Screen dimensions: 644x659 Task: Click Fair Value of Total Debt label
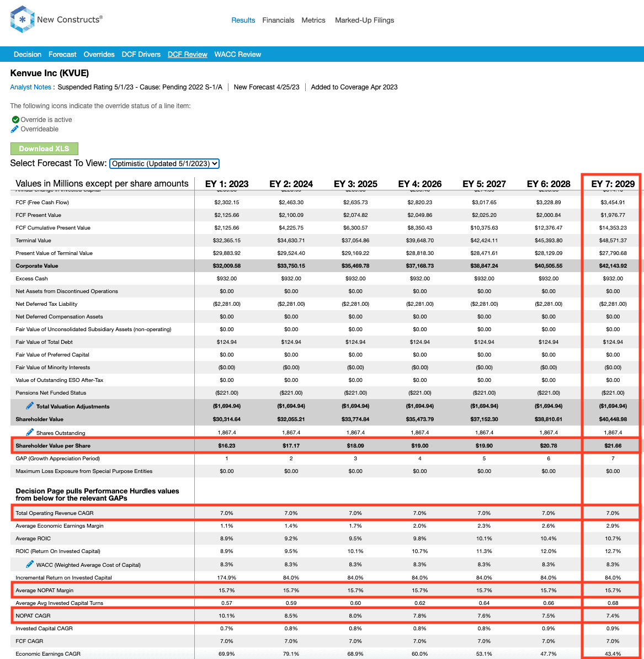tap(44, 342)
